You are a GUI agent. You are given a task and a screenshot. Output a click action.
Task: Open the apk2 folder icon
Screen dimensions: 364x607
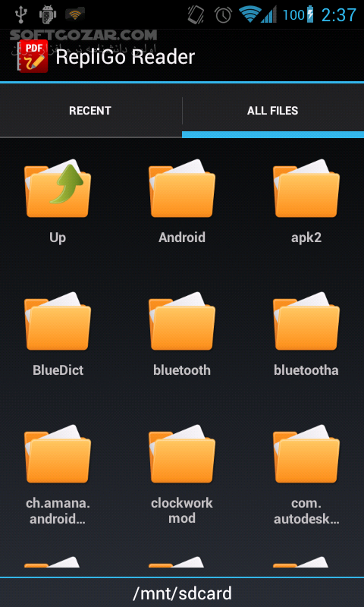(306, 188)
